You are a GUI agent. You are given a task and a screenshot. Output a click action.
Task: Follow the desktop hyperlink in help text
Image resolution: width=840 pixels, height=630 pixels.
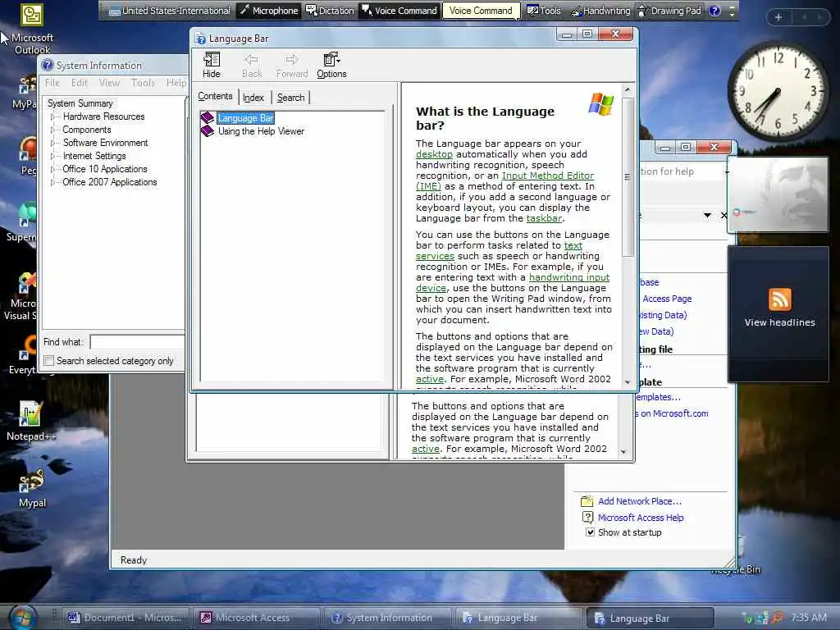click(434, 154)
